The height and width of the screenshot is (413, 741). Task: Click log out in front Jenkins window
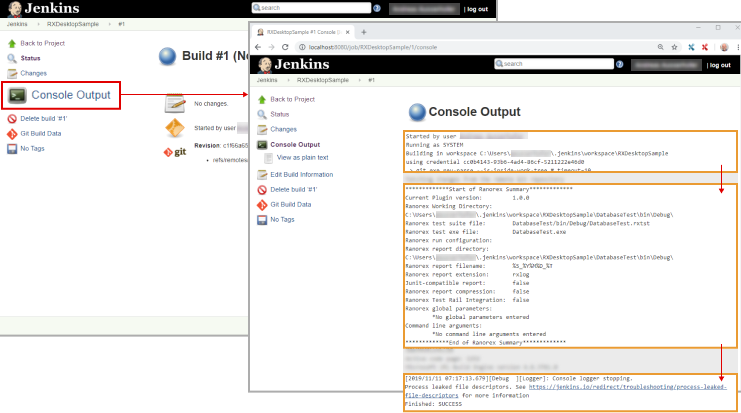coord(720,65)
